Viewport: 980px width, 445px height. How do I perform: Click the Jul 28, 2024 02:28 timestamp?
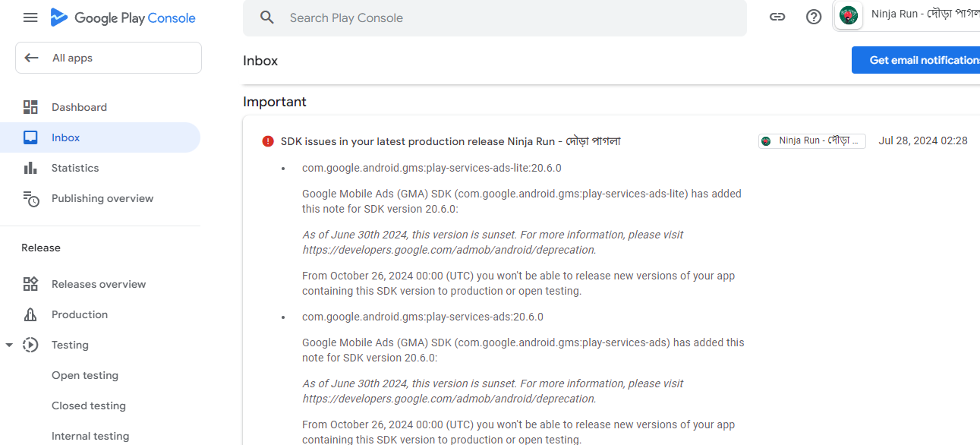click(923, 140)
